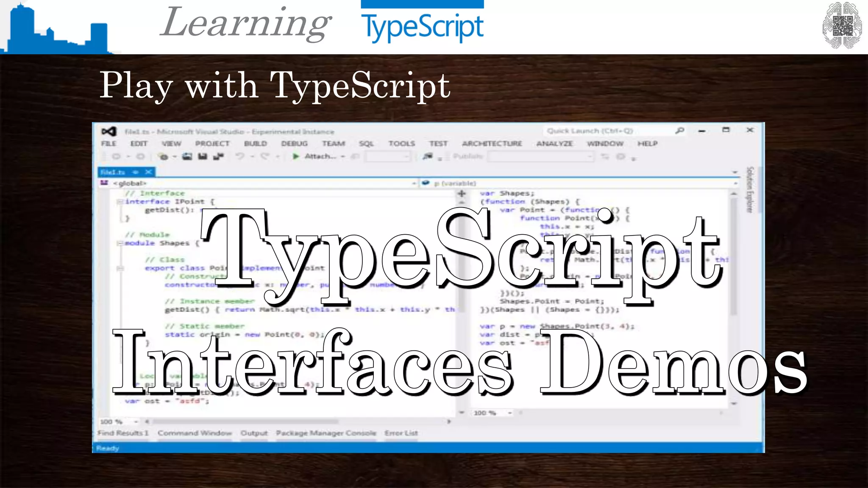This screenshot has width=868, height=488.
Task: Open the TEST menu
Action: [438, 144]
